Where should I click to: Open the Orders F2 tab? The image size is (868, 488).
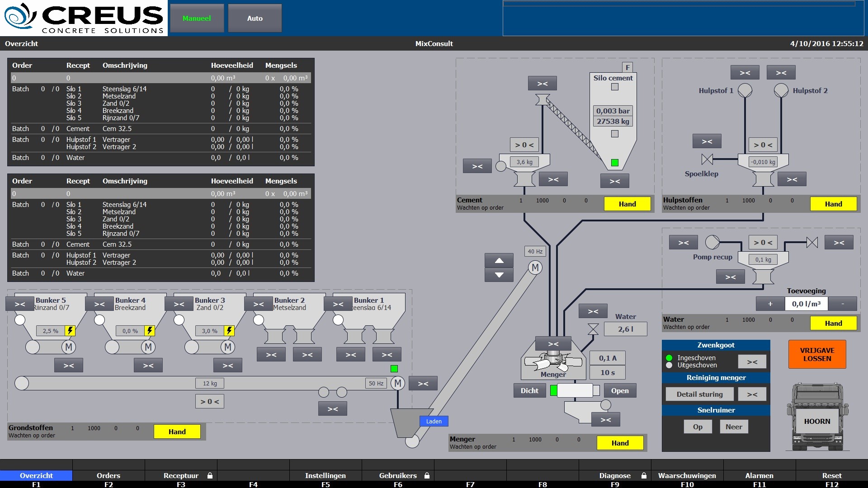point(108,475)
